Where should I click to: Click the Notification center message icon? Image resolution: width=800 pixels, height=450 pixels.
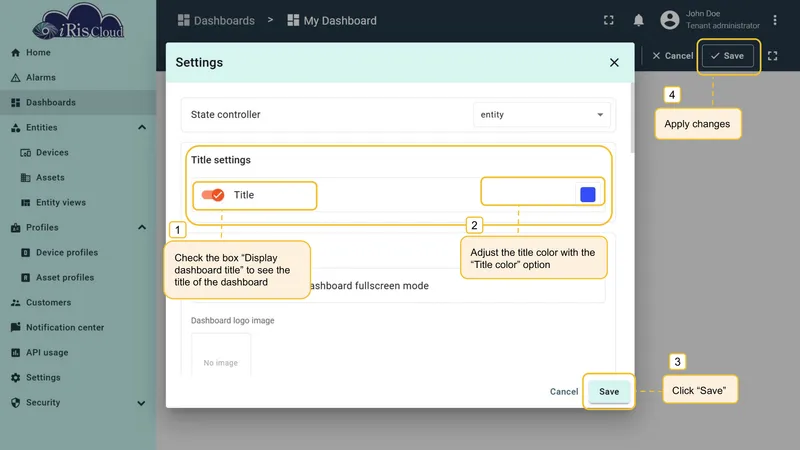[x=15, y=327]
